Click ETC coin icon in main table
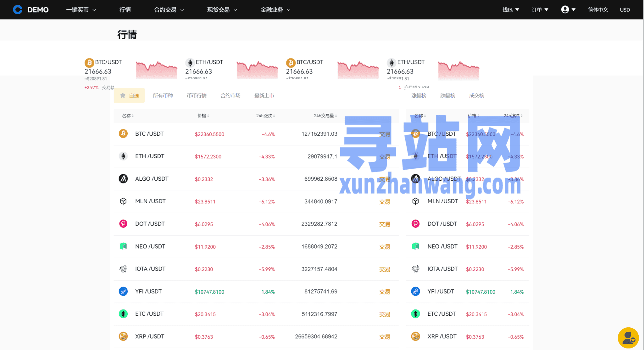The image size is (644, 350). (x=123, y=314)
